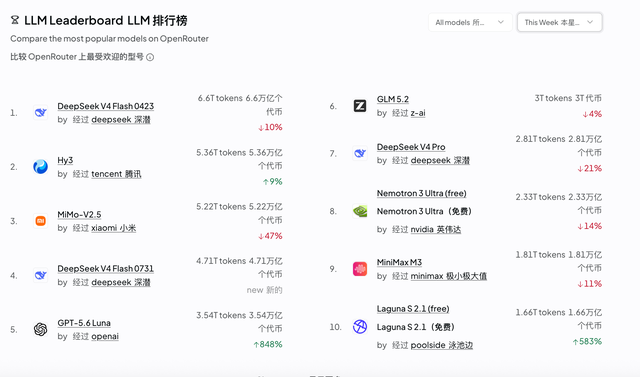Click the OpenAI logo beside GPT-5.6 Luna

[x=40, y=329]
